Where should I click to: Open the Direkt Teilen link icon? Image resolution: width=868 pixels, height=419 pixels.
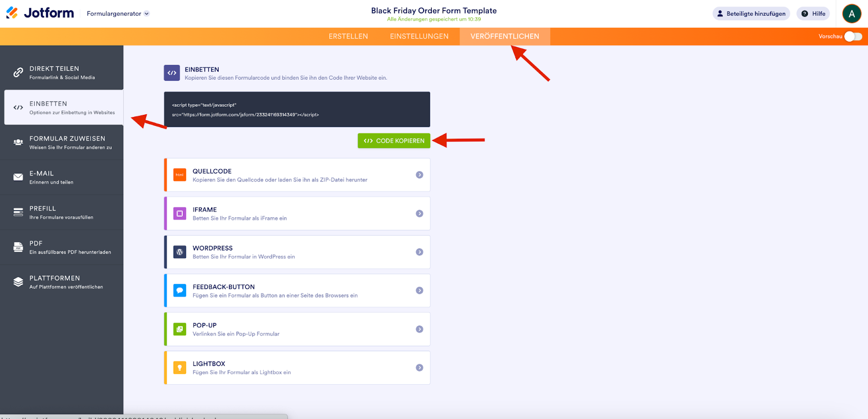point(18,72)
